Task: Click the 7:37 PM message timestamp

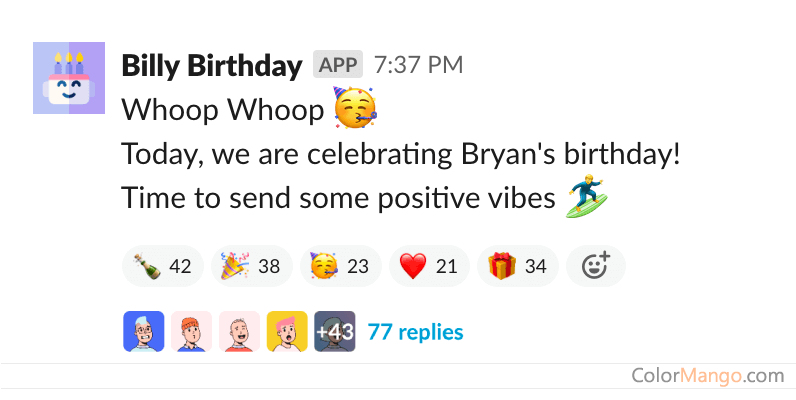Action: click(x=418, y=66)
